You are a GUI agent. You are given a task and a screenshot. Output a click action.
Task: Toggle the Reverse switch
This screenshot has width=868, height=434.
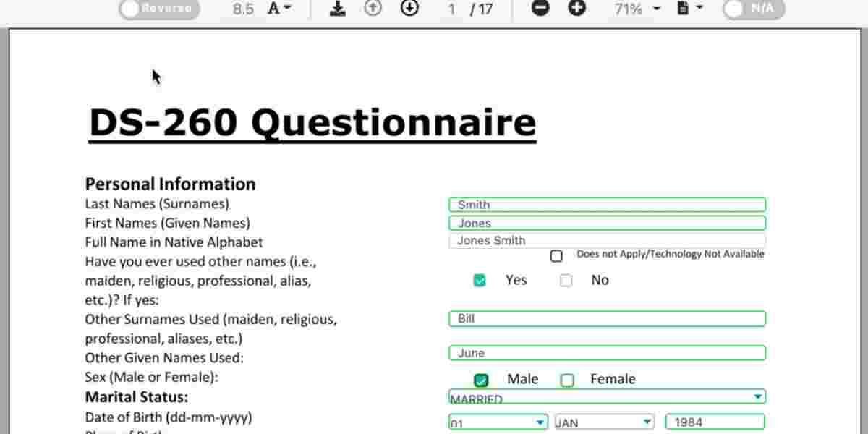tap(159, 9)
